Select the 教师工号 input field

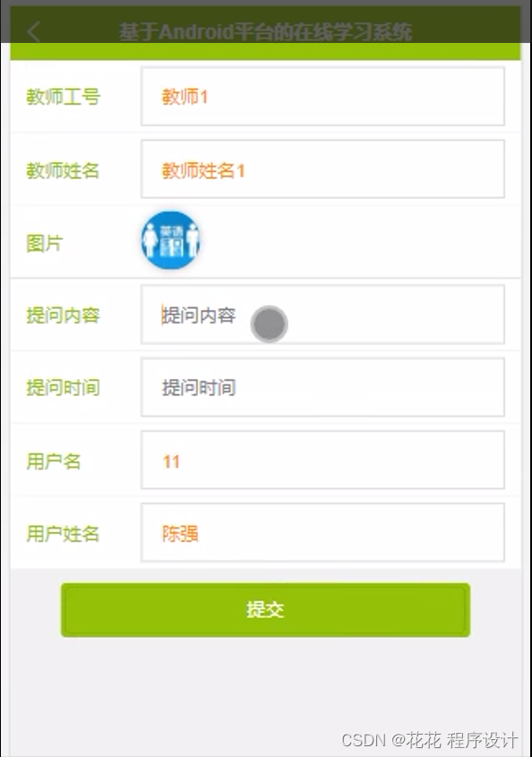point(322,96)
